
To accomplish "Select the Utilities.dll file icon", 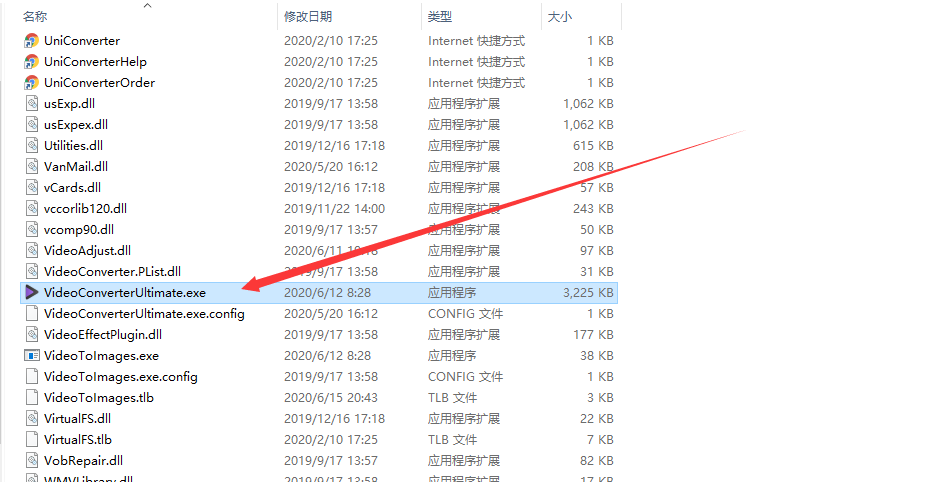I will click(32, 145).
